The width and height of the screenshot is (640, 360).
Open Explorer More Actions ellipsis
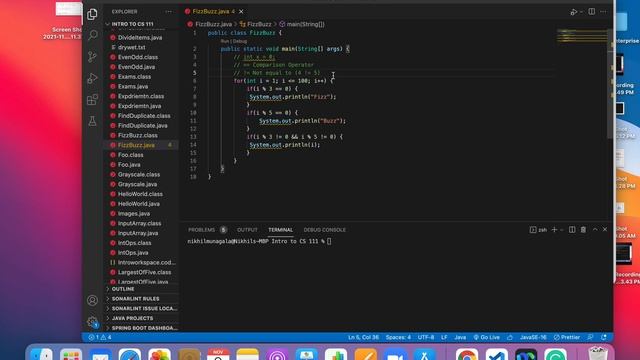169,12
